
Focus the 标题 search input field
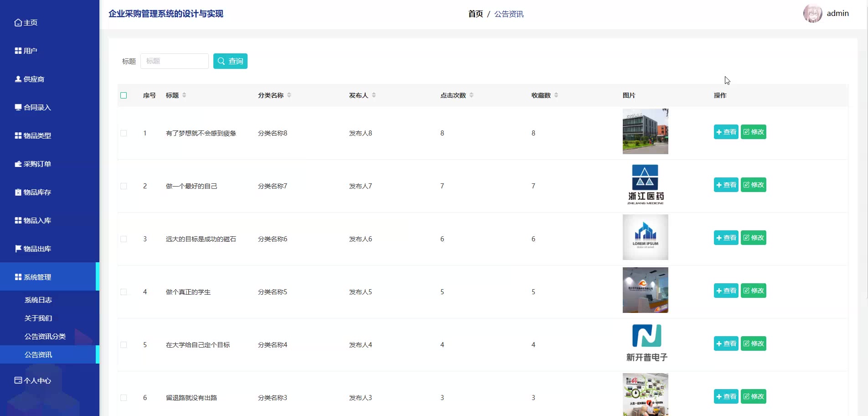click(174, 61)
